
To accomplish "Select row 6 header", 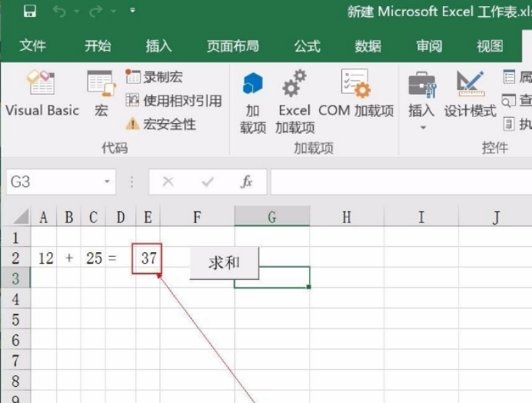I will pos(15,340).
